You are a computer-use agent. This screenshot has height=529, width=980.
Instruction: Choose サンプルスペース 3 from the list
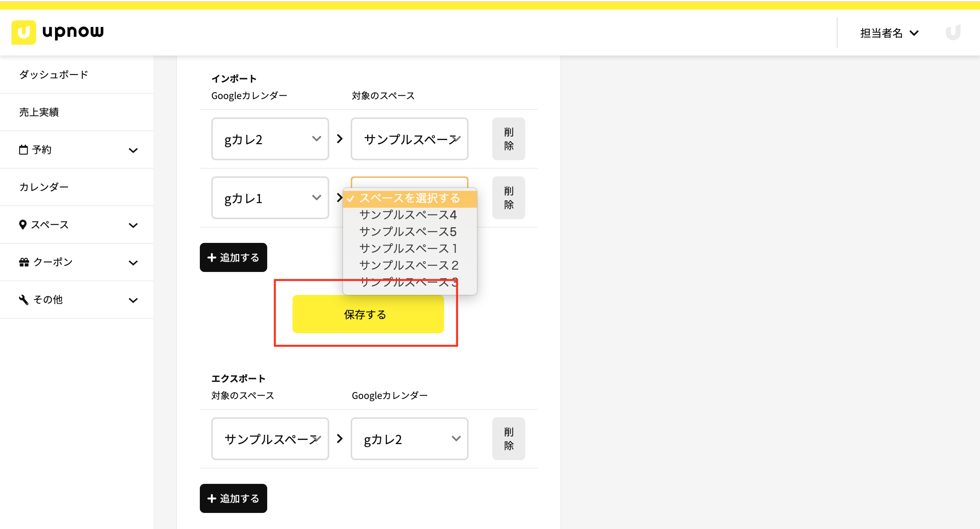coord(410,282)
